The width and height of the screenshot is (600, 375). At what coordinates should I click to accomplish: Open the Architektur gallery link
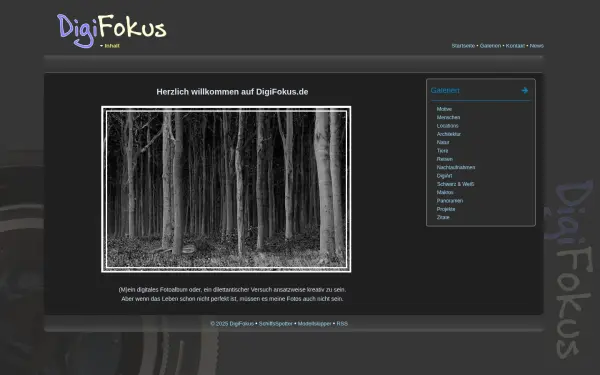point(448,134)
